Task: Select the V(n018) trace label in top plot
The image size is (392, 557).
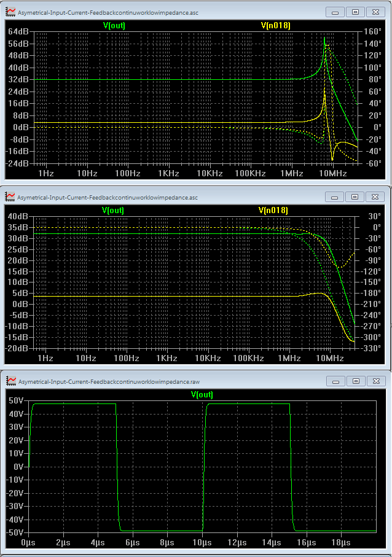Action: tap(276, 25)
